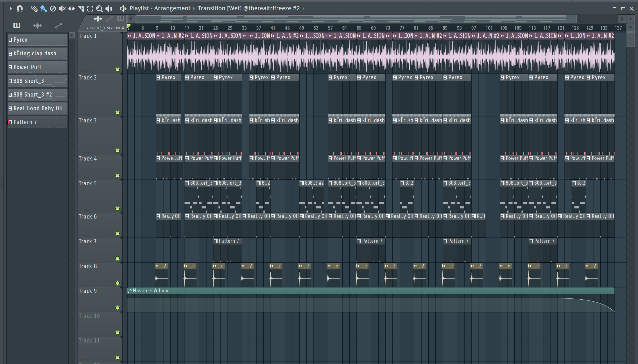
Task: Expand arrow after Arrangement breadcrumb
Action: click(194, 8)
